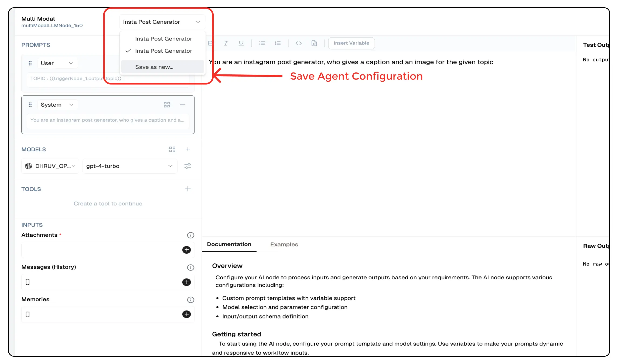Insert an inline code block

point(299,43)
